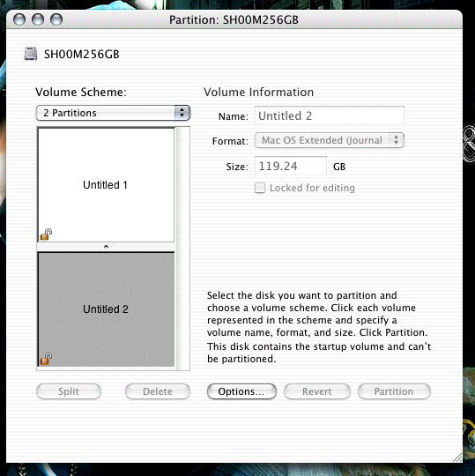
Task: Click the Size field showing 119.24
Action: (x=291, y=166)
